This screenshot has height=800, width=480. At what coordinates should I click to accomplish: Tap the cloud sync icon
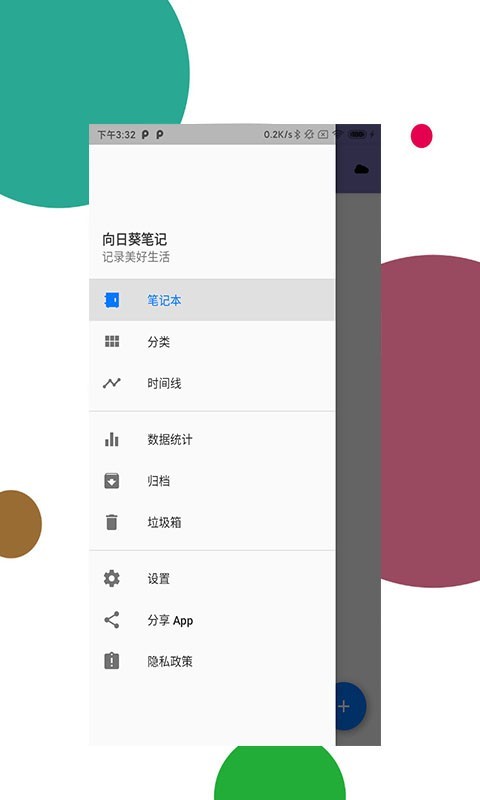361,169
